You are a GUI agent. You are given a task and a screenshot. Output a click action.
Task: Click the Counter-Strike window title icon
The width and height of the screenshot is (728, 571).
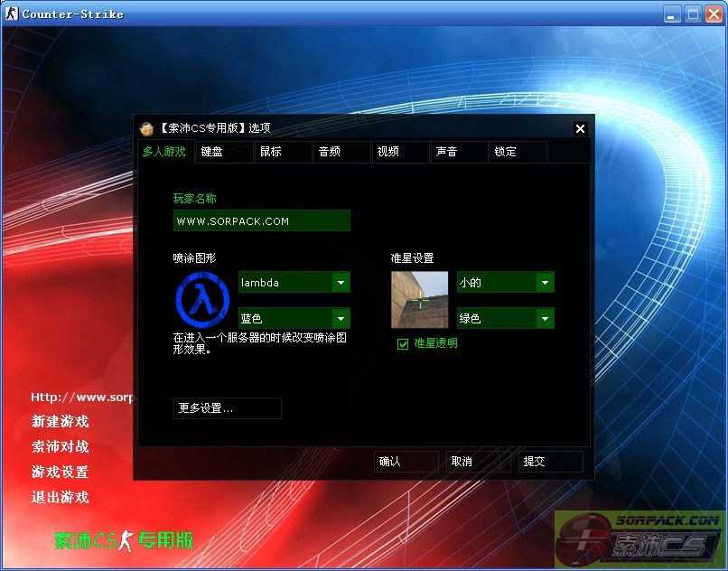[x=11, y=14]
